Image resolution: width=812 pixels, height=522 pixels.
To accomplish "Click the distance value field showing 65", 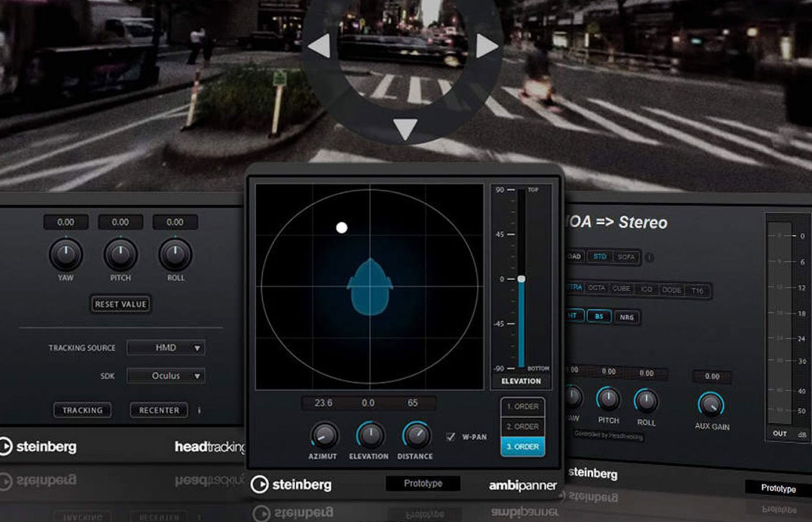I will coord(412,403).
